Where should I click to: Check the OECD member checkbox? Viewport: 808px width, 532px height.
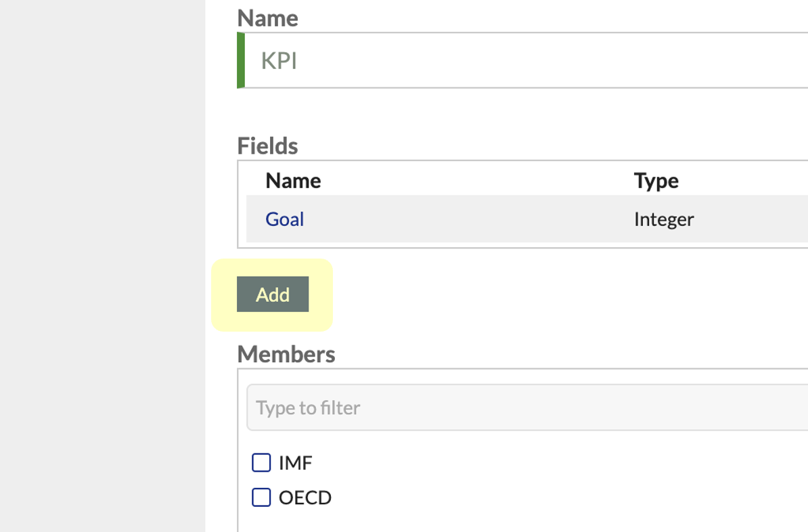261,497
